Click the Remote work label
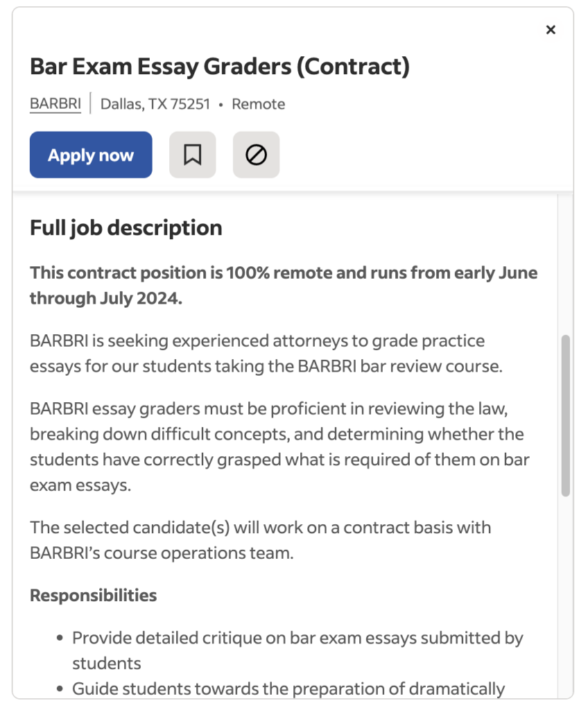Image resolution: width=588 pixels, height=710 pixels. coord(258,103)
